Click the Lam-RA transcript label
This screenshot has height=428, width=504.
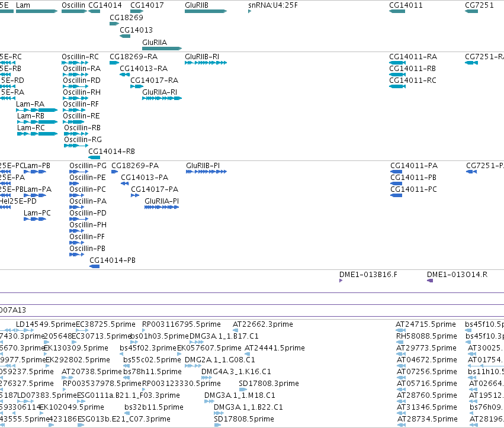tap(30, 104)
